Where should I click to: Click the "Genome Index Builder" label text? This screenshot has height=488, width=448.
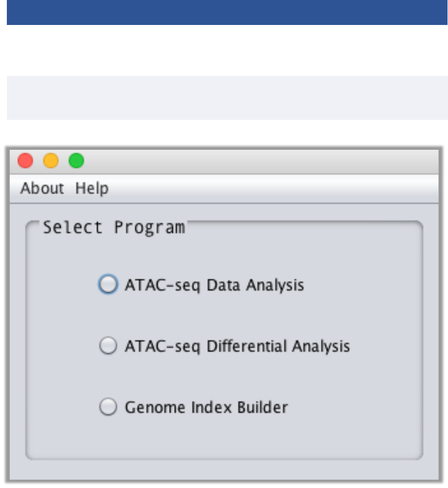tap(206, 407)
